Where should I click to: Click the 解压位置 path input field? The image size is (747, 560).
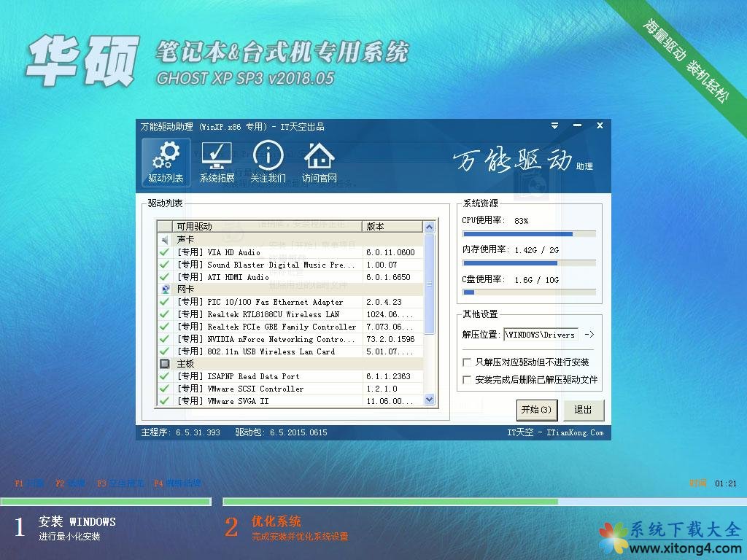coord(540,335)
